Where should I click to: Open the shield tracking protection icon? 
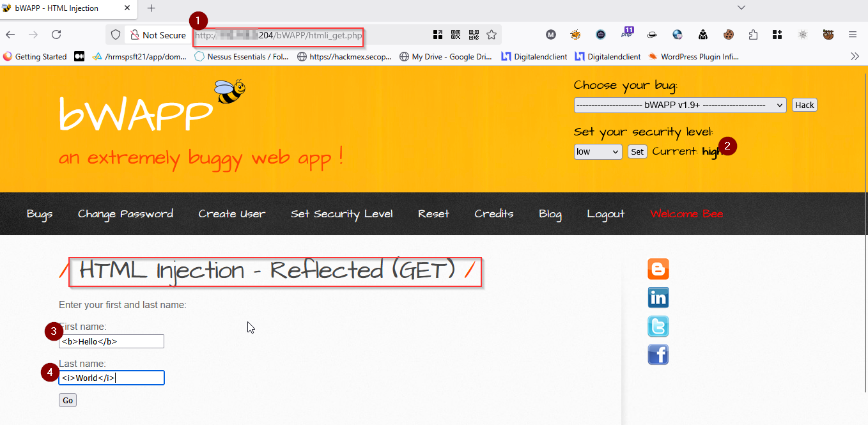[x=116, y=35]
